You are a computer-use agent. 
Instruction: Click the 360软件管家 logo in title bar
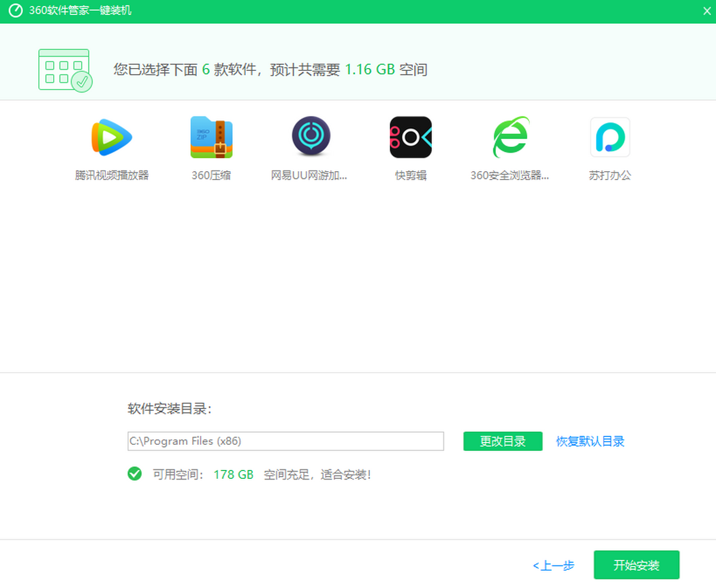16,11
